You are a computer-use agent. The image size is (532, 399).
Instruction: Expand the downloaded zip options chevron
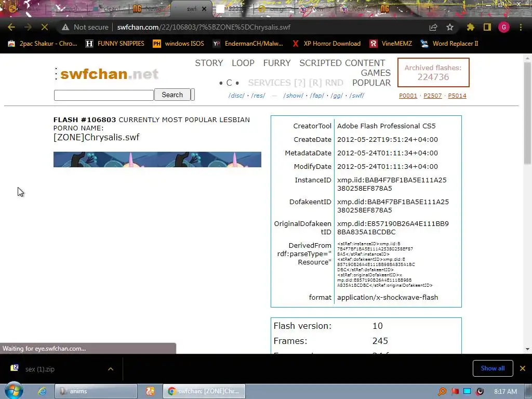[111, 369]
